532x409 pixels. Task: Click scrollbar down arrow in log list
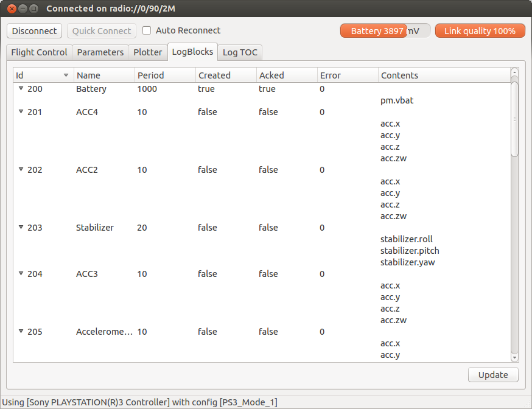(514, 357)
